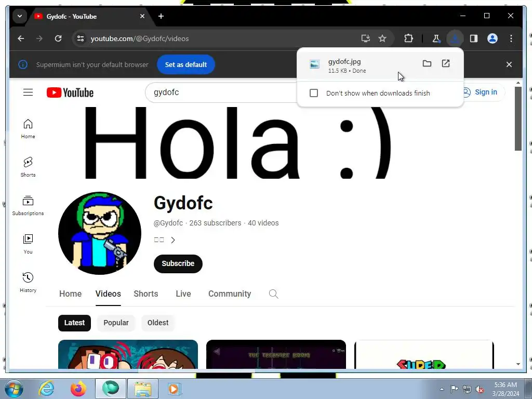The image size is (532, 399).
Task: Open the Gydofc channel avatar
Action: (x=100, y=233)
